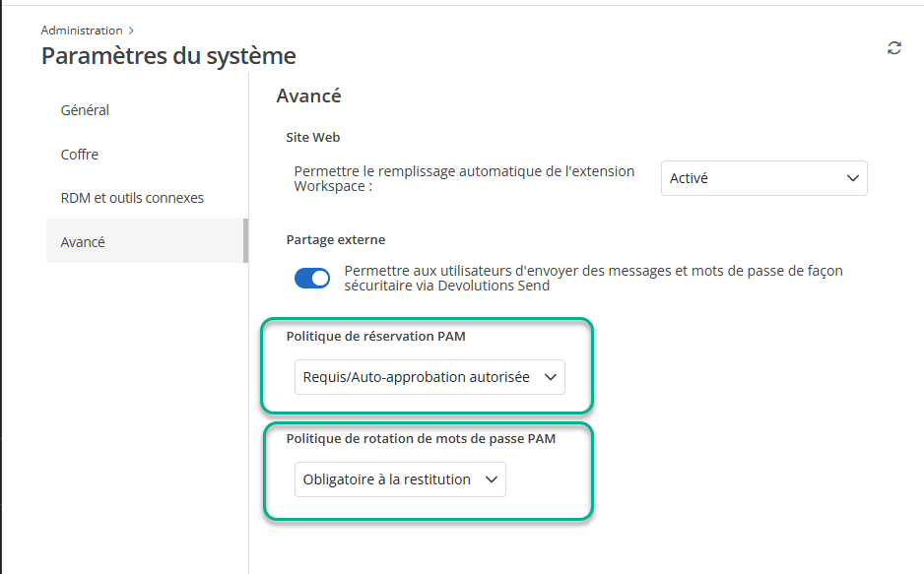
Task: Click the Devolutions Send toggle description text
Action: [x=593, y=279]
